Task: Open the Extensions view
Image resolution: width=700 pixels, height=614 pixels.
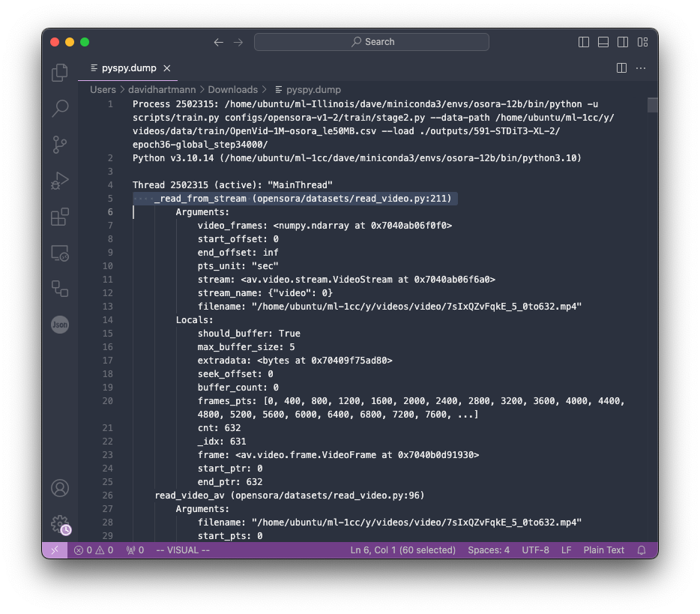Action: pyautogui.click(x=60, y=217)
